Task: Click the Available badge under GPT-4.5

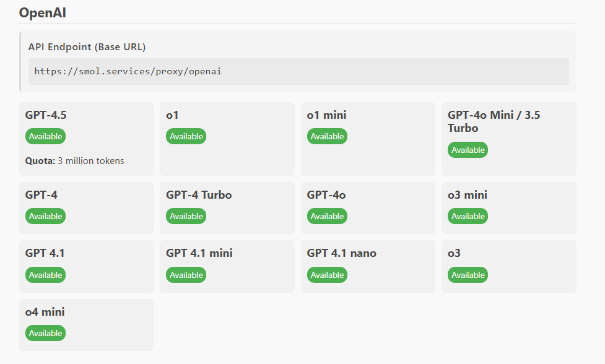Action: (x=45, y=136)
